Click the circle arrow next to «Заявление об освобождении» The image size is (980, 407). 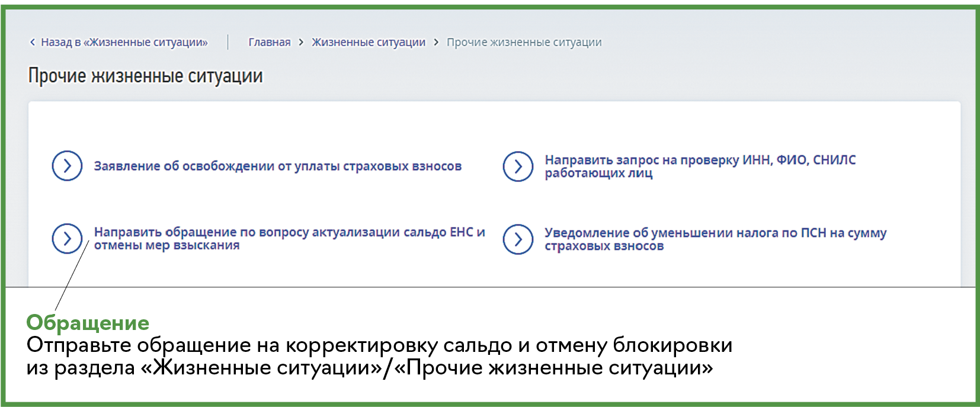tap(67, 166)
